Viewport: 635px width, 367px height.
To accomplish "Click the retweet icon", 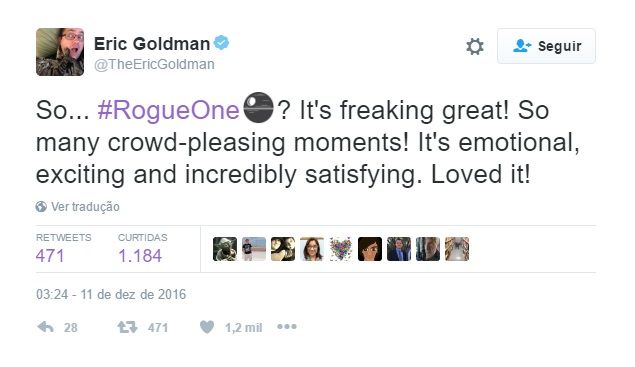I will [x=127, y=327].
